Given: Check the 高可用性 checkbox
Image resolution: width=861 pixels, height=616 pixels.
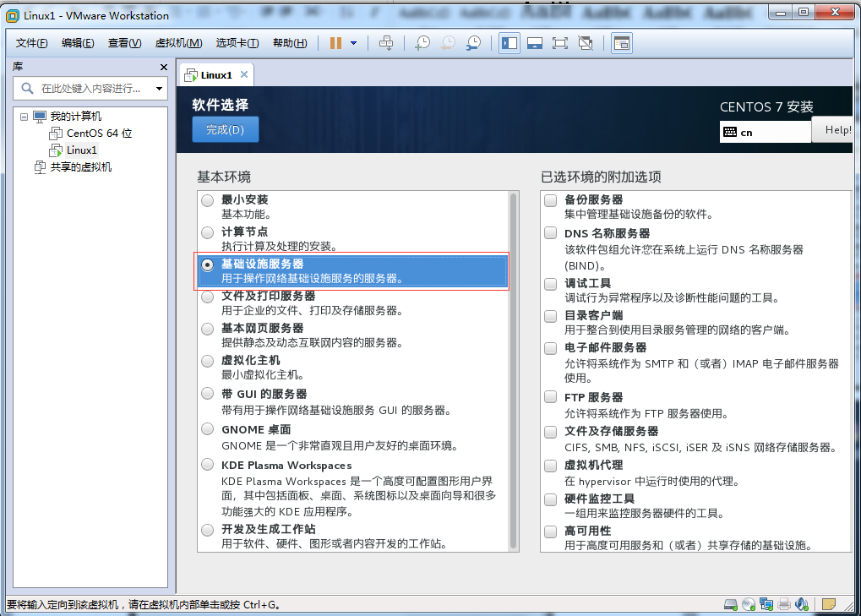Looking at the screenshot, I should pyautogui.click(x=550, y=532).
